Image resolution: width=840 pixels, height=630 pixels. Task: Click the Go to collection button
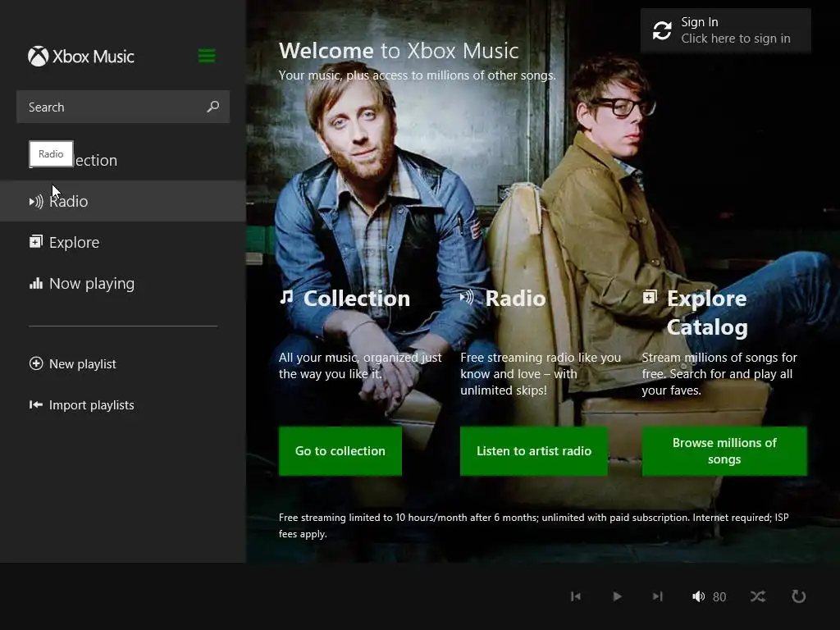[340, 451]
